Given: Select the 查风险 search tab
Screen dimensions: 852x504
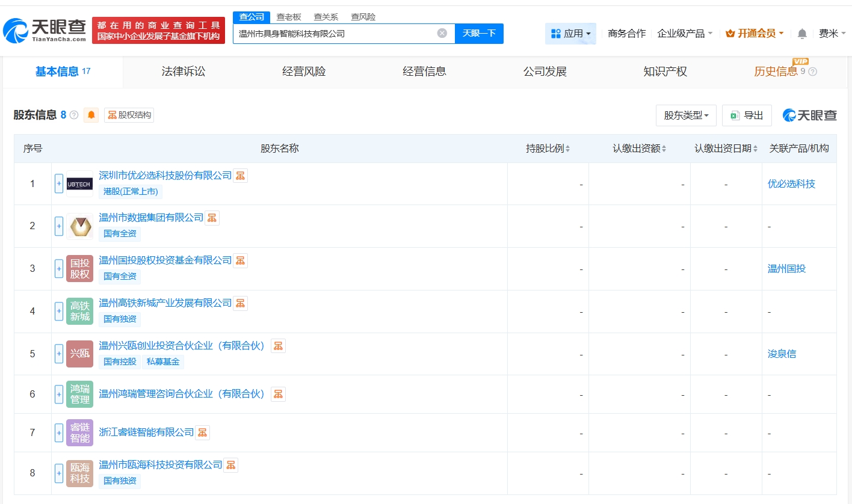Looking at the screenshot, I should pyautogui.click(x=363, y=17).
